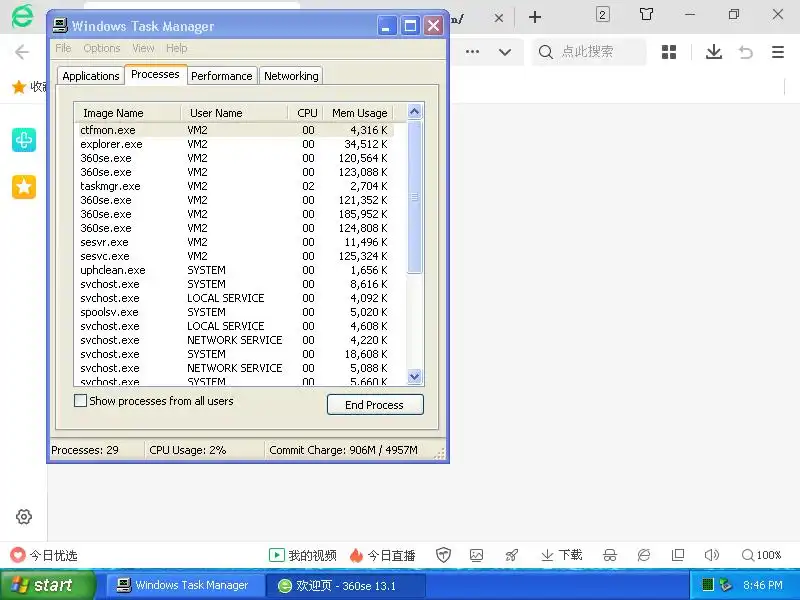Select the sesvc.exe process row
Image resolution: width=800 pixels, height=600 pixels.
[x=235, y=256]
